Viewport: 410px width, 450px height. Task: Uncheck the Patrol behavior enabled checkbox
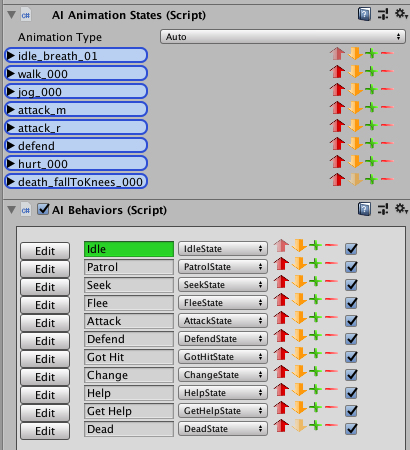(351, 267)
